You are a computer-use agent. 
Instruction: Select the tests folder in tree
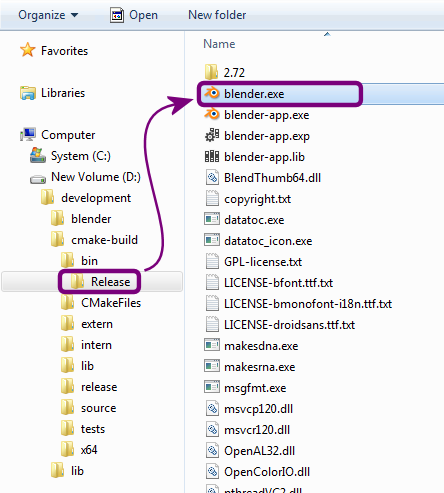tap(83, 429)
